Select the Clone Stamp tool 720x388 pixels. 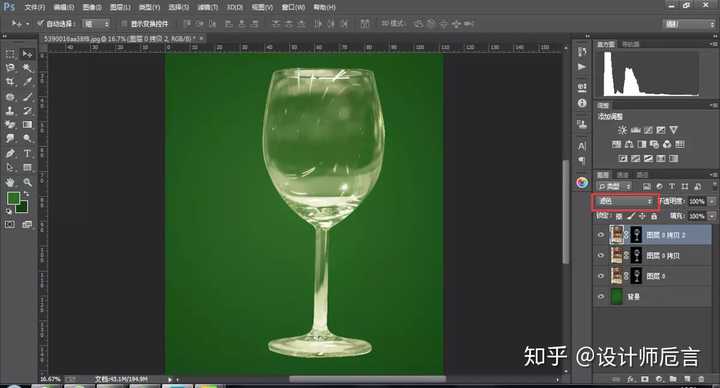tap(10, 110)
